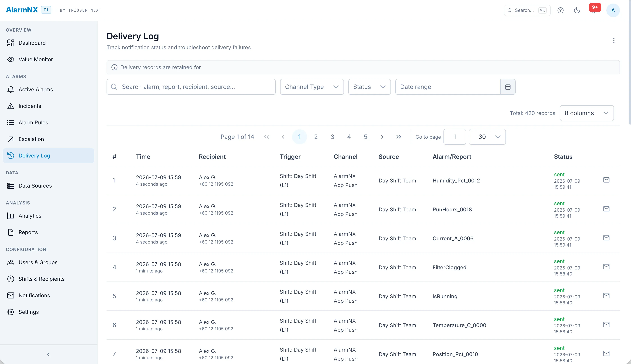Open the page options kebab menu

tap(614, 41)
